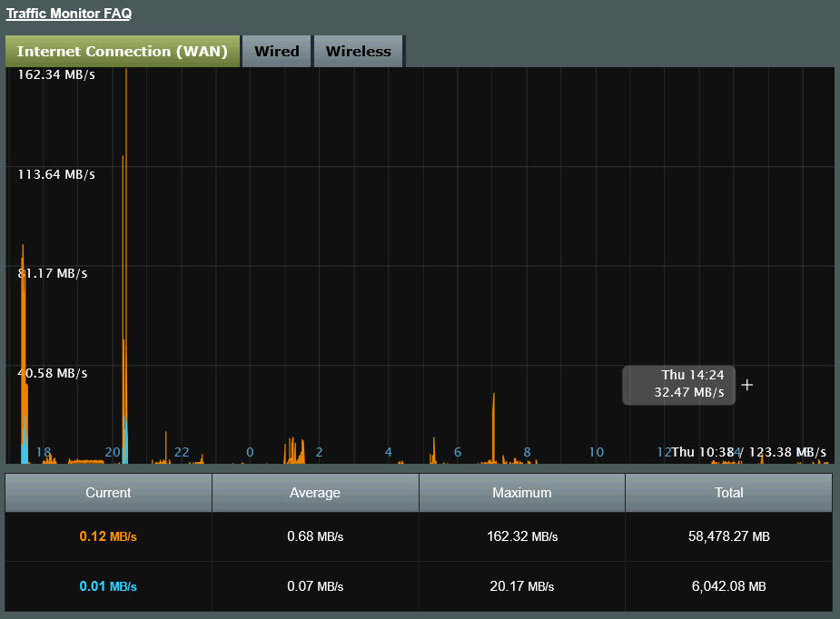This screenshot has width=840, height=619.
Task: Click the 162.34 MB/s axis label
Action: tap(56, 74)
